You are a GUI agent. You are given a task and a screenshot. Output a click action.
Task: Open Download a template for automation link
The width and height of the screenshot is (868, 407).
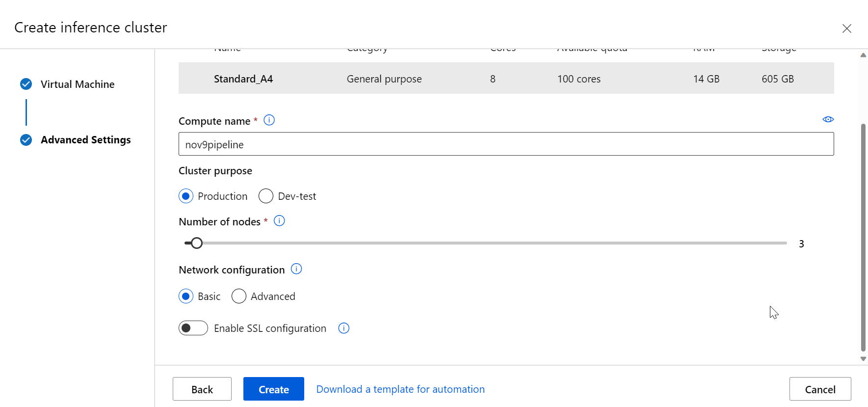pyautogui.click(x=400, y=389)
